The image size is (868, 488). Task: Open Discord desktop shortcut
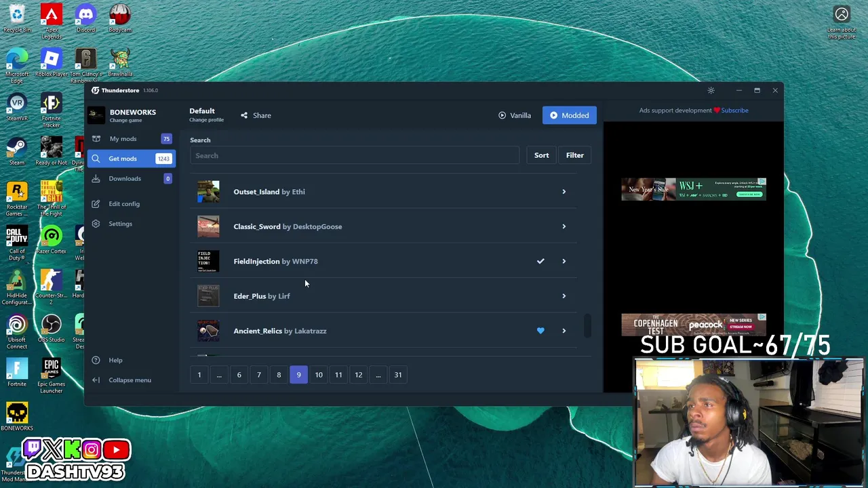click(85, 18)
